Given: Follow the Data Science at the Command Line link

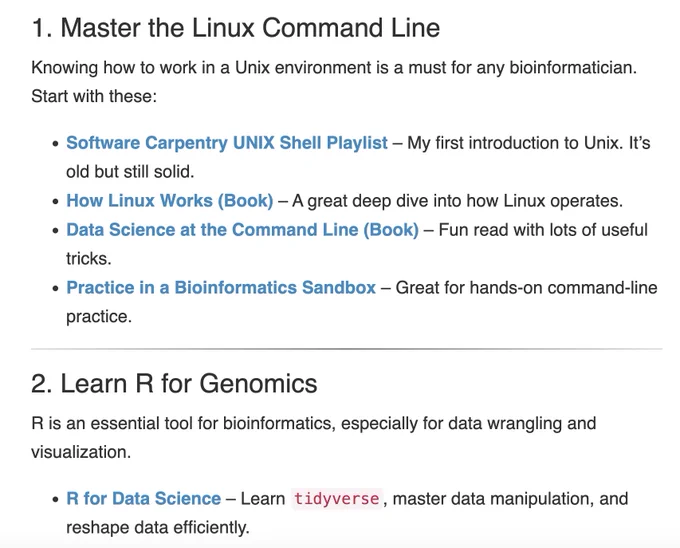Looking at the screenshot, I should click(x=242, y=230).
